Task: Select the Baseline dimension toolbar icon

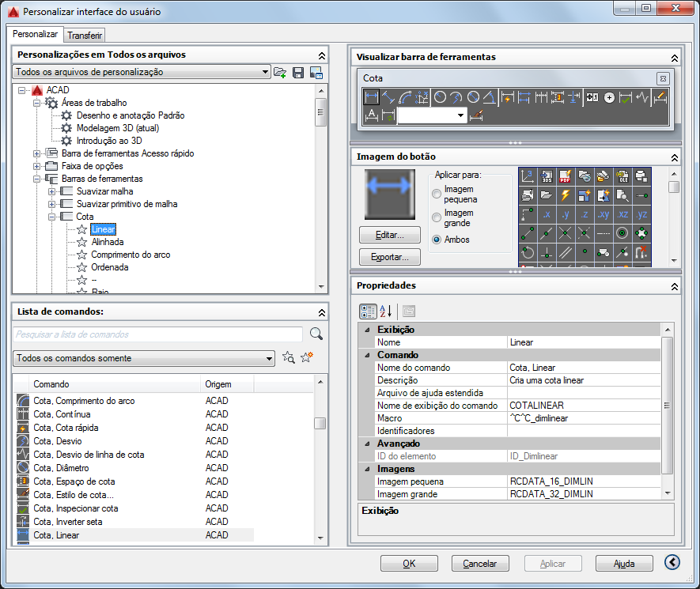Action: point(524,97)
